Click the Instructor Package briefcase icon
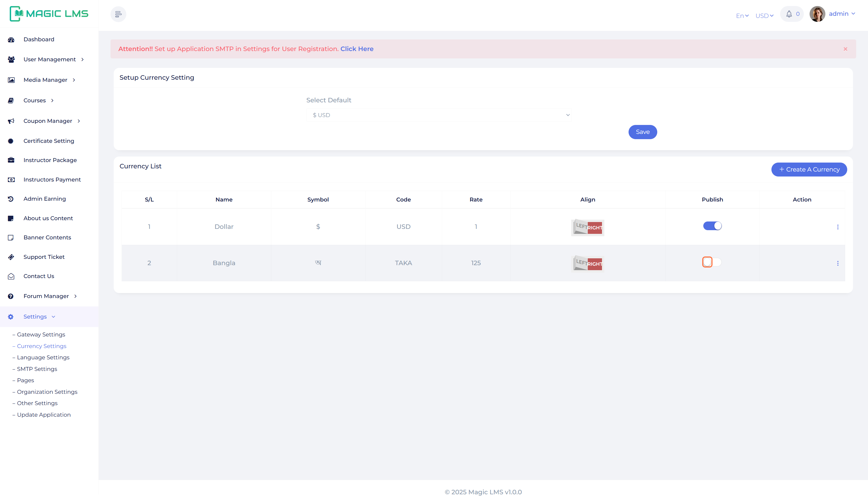This screenshot has height=504, width=868. (11, 160)
